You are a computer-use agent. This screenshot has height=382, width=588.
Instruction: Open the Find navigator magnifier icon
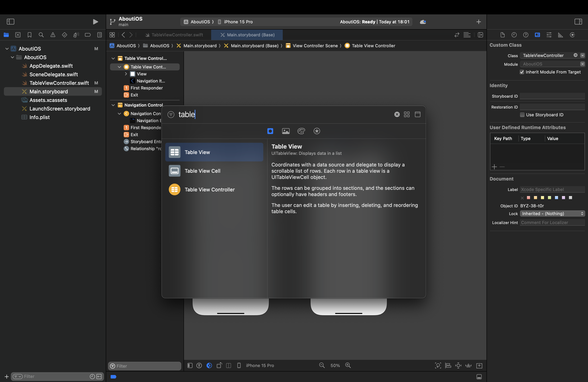41,35
